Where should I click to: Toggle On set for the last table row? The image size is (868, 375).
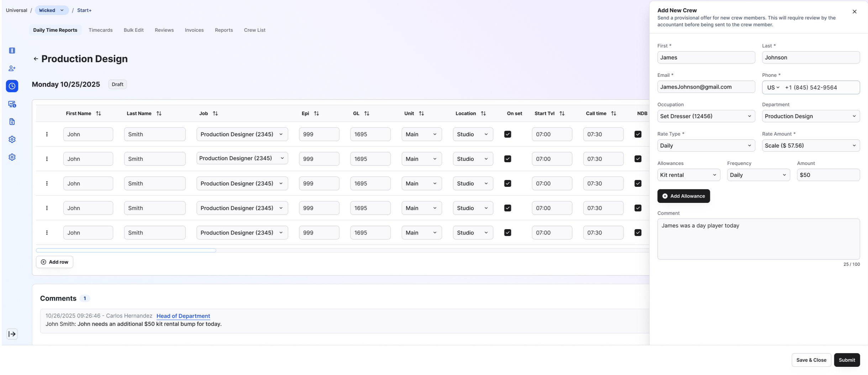tap(507, 232)
